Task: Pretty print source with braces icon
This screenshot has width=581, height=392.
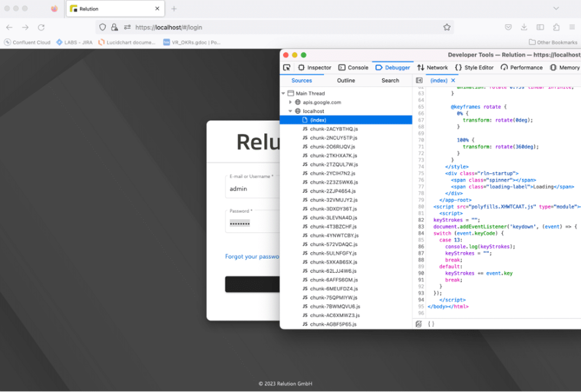Action: 431,324
